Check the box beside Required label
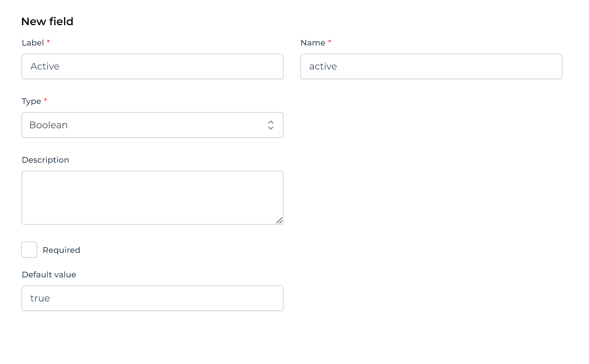 point(29,250)
